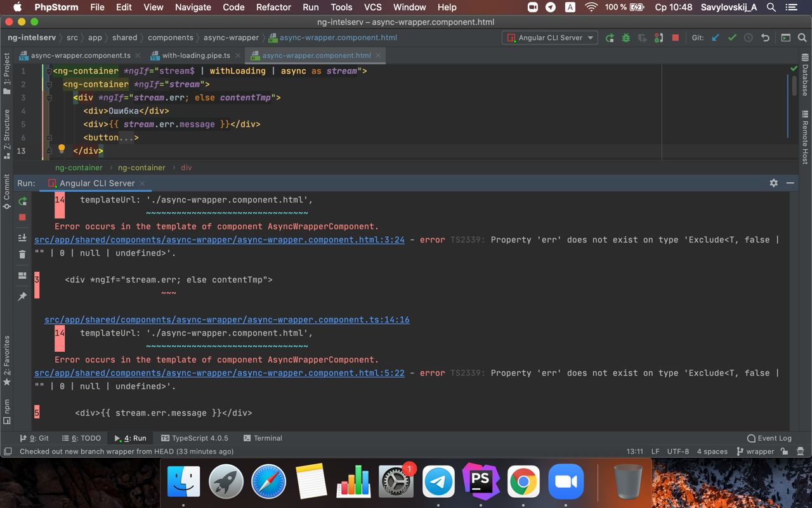
Task: Follow the async-wrapper.component.html:3:24 error link
Action: click(x=219, y=239)
